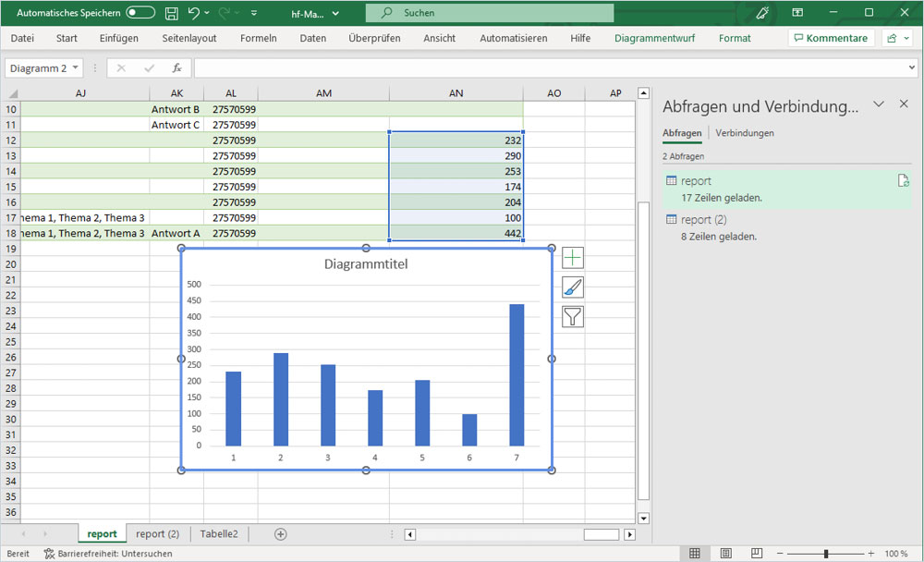
Task: Toggle Automatisches Speichern off
Action: click(x=139, y=13)
